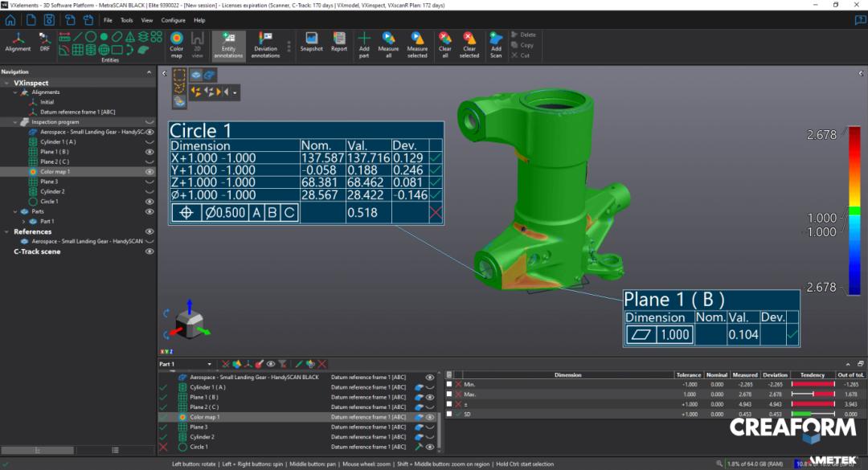Show Cylinder 1 ( A ) in Navigation tree
868x470 pixels.
click(149, 142)
